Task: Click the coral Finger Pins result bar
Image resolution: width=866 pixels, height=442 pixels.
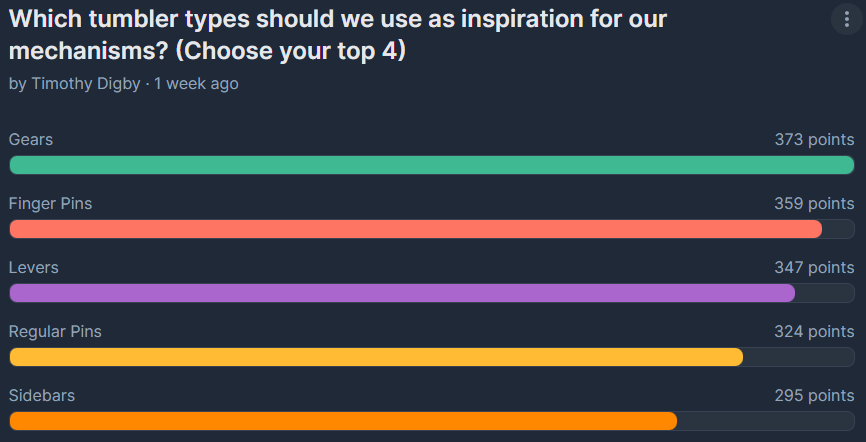Action: [x=416, y=229]
